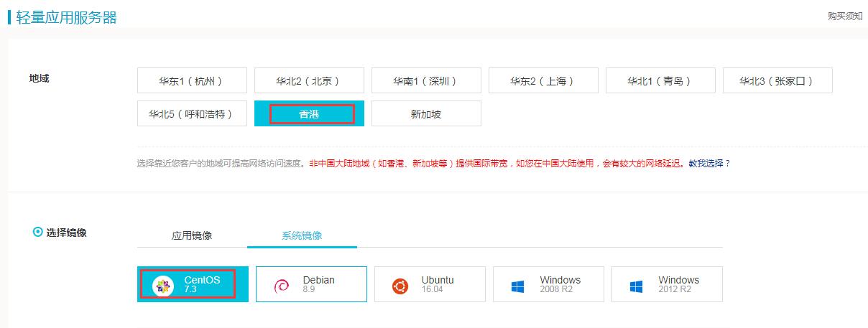This screenshot has height=328, width=868.
Task: Click the Debian swirl logo icon
Action: [282, 286]
